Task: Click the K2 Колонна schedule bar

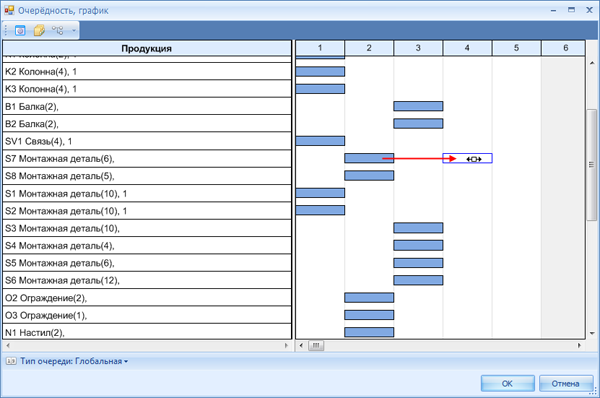Action: 320,71
